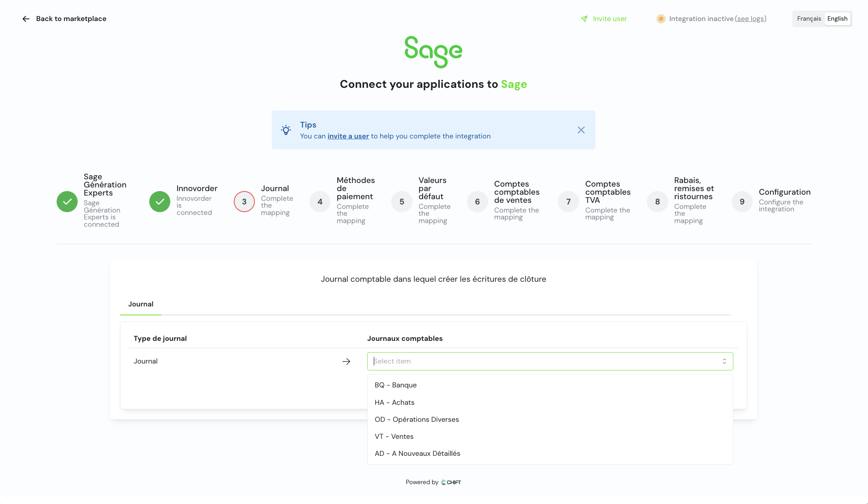This screenshot has height=504, width=868.
Task: Click the Connect your applications to Sage heading
Action: (x=433, y=84)
